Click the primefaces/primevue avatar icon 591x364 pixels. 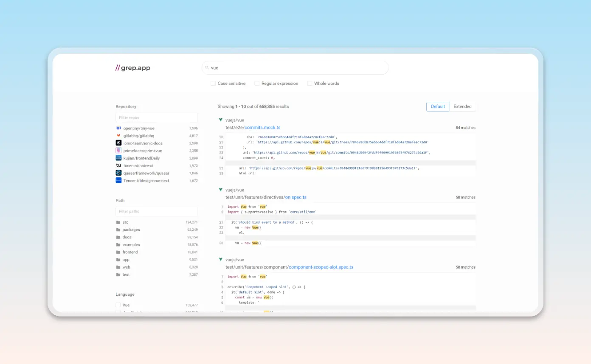tap(119, 151)
